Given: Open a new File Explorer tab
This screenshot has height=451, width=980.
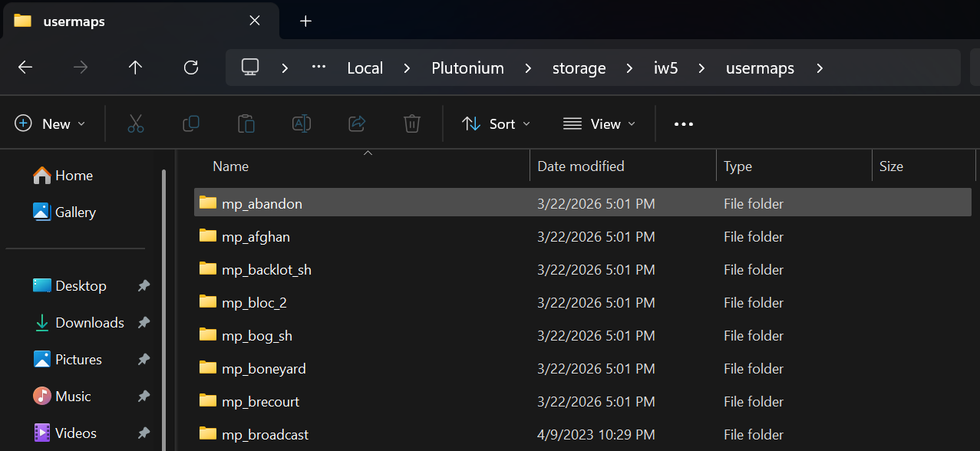Looking at the screenshot, I should 305,21.
